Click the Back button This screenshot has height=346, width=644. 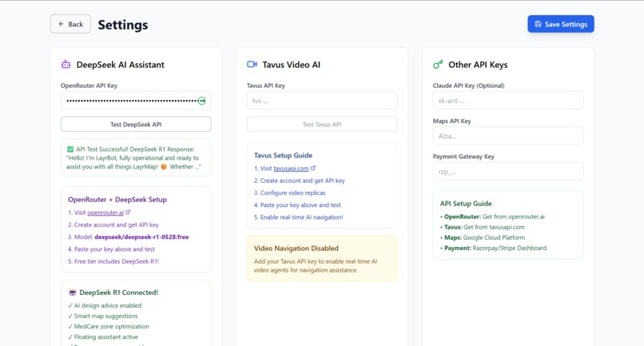pyautogui.click(x=70, y=24)
